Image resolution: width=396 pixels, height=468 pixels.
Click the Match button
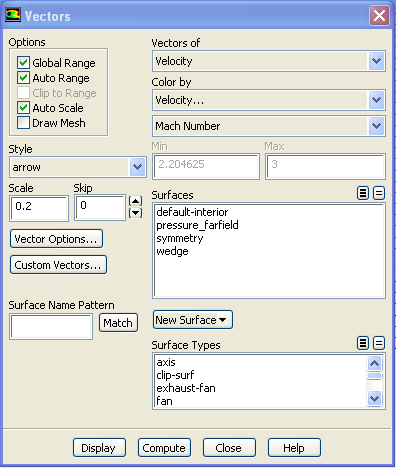[x=118, y=323]
